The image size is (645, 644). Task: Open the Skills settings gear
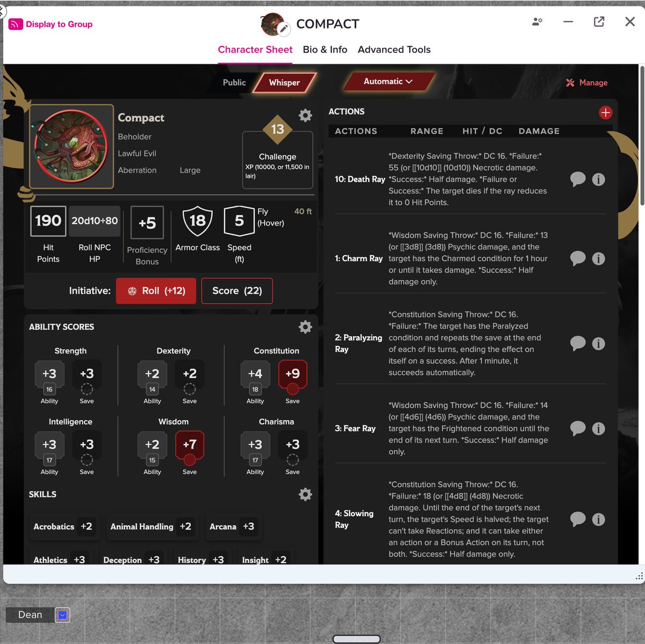[305, 494]
